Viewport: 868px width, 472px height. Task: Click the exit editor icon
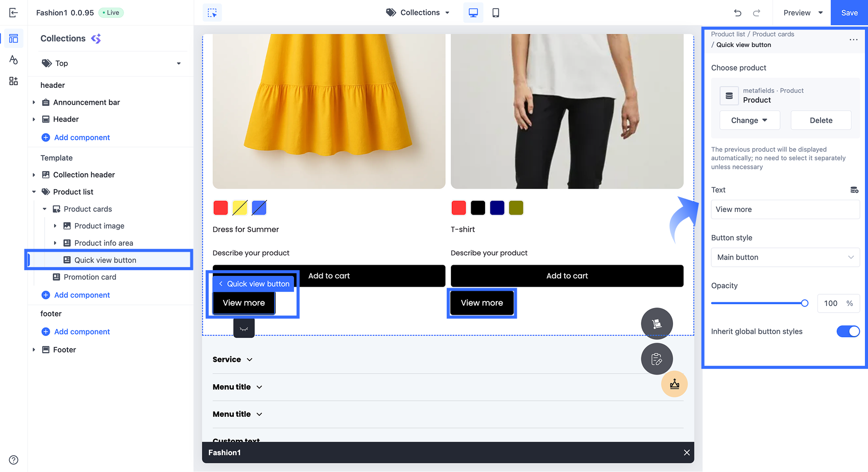click(13, 12)
